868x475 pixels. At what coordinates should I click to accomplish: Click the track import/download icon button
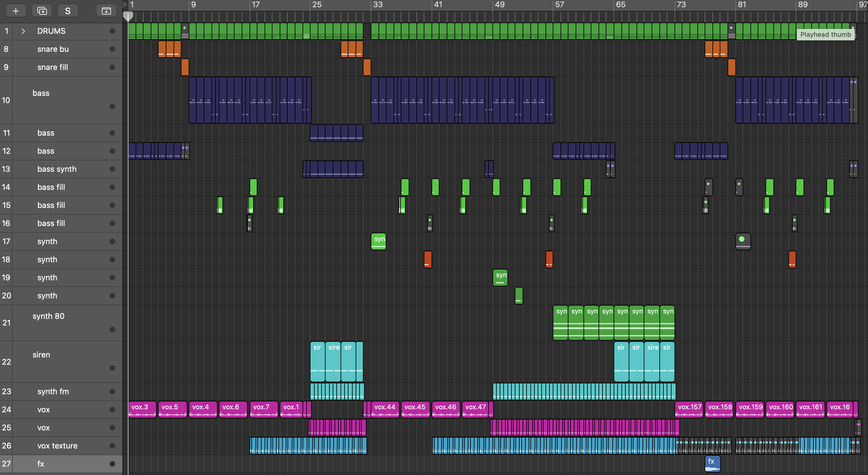click(x=106, y=11)
